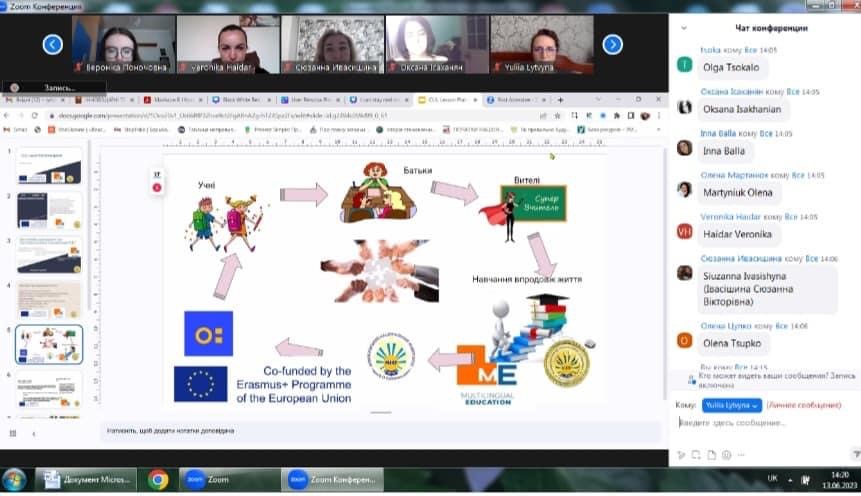Click the docs.google.com address bar
This screenshot has height=496, width=861.
(x=291, y=116)
